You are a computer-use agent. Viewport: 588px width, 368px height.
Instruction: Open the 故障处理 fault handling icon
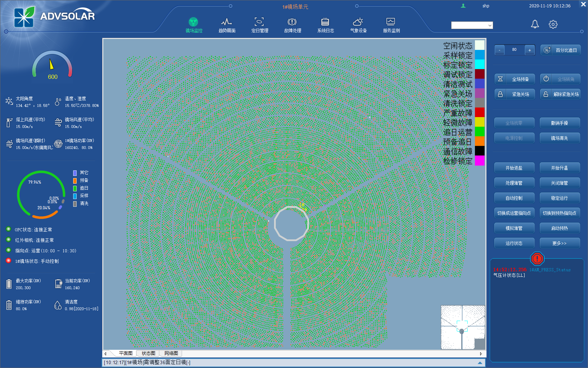click(292, 22)
